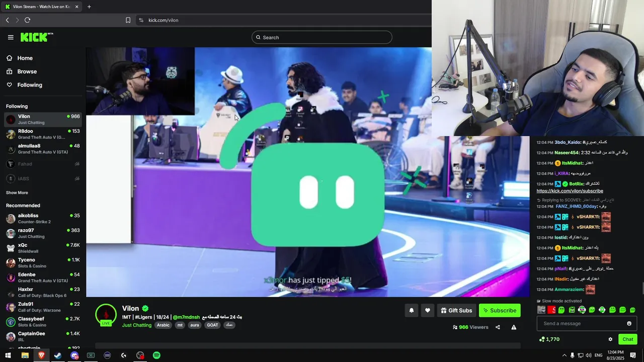Image resolution: width=644 pixels, height=362 pixels.
Task: Open a new browser tab
Action: 89,7
